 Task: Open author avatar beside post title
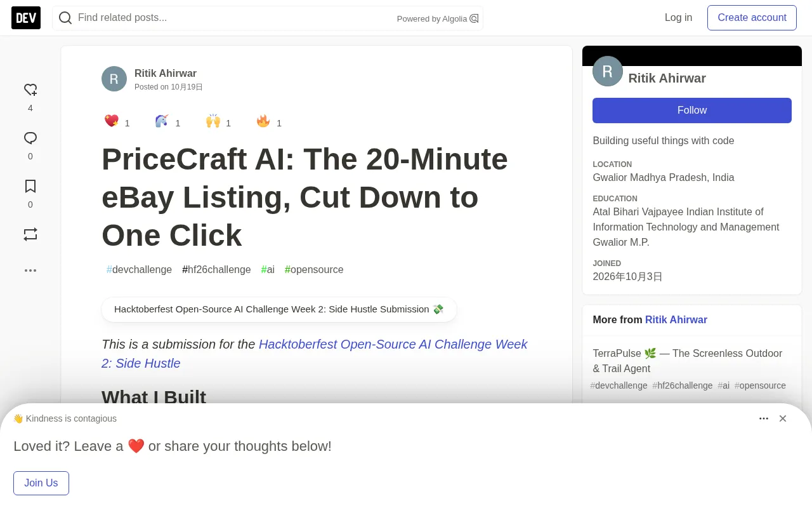[x=114, y=79]
